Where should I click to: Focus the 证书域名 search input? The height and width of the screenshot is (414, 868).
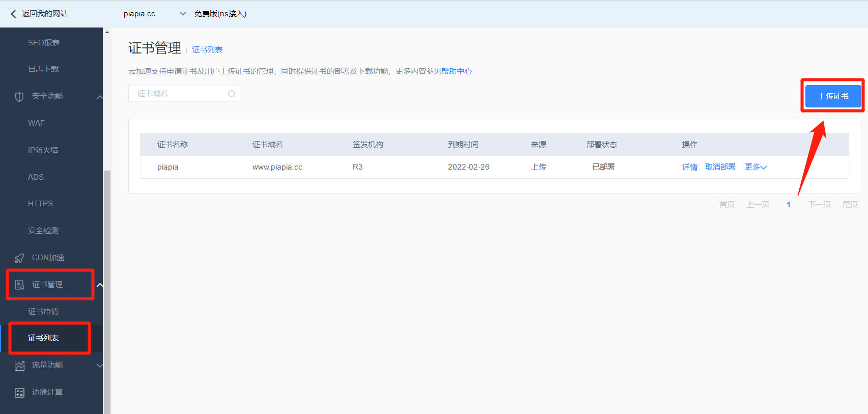coord(178,94)
